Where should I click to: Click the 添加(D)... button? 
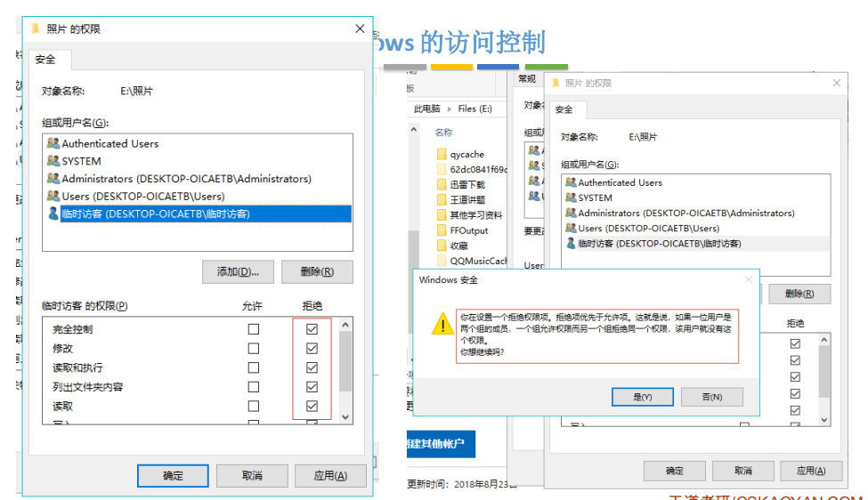click(x=238, y=271)
